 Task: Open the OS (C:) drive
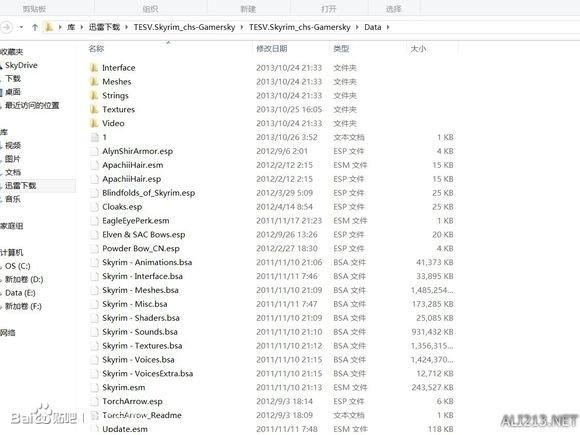tap(18, 266)
